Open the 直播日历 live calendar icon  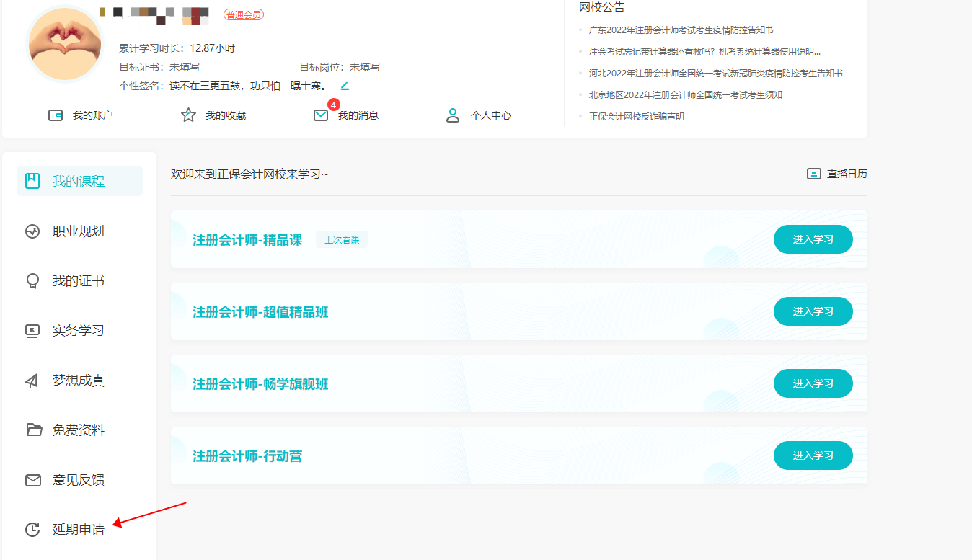point(814,173)
